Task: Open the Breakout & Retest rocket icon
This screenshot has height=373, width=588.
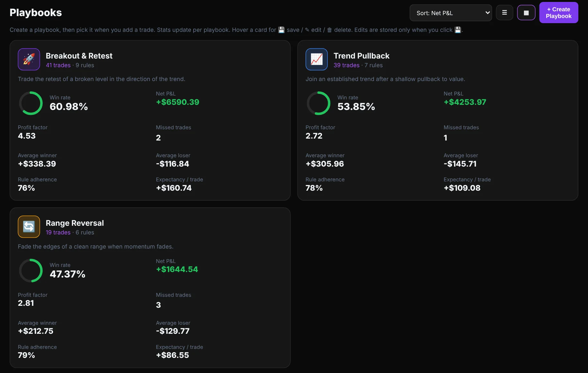Action: [29, 59]
